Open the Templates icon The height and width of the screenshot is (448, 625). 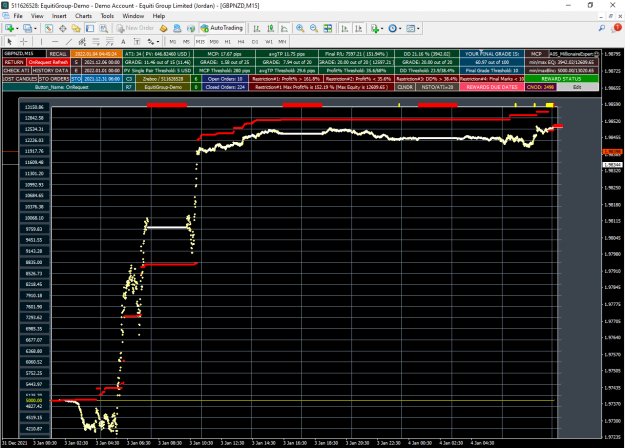[x=411, y=28]
